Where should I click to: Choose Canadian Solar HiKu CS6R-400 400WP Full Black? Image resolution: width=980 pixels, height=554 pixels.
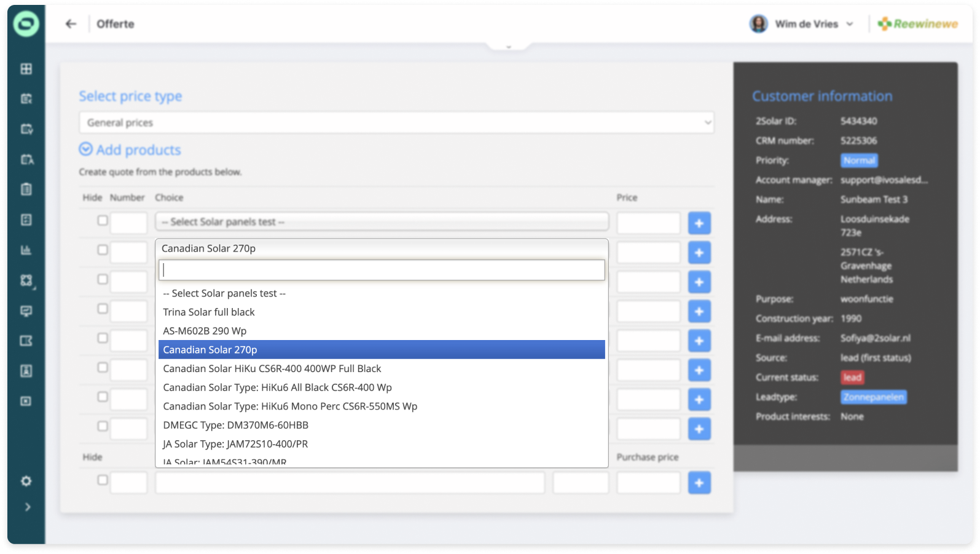coord(382,369)
